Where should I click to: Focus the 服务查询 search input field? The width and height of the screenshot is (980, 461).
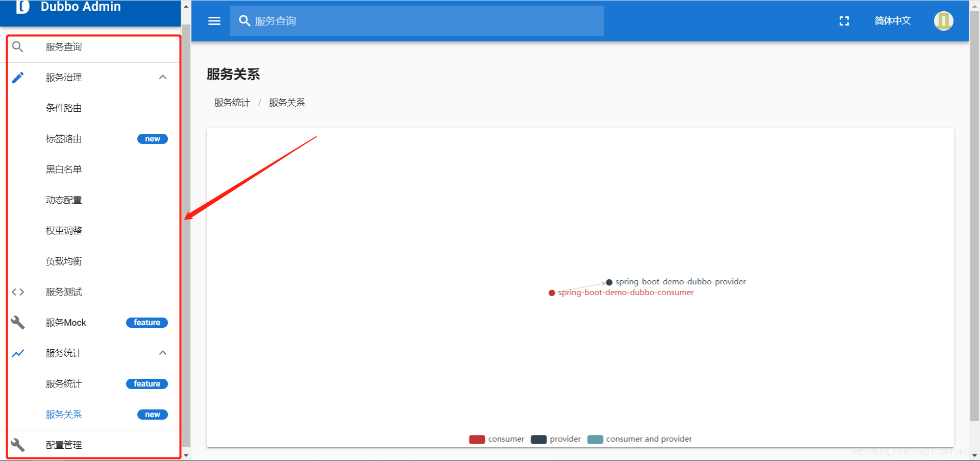(x=417, y=21)
